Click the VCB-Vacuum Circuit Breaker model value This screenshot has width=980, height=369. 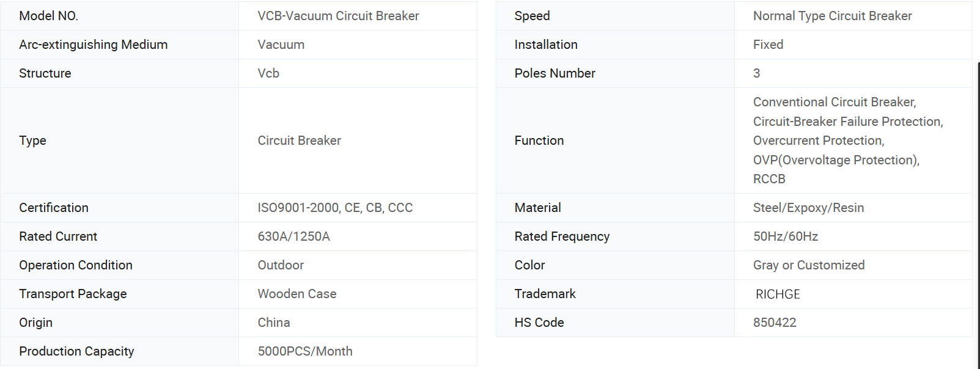coord(338,16)
